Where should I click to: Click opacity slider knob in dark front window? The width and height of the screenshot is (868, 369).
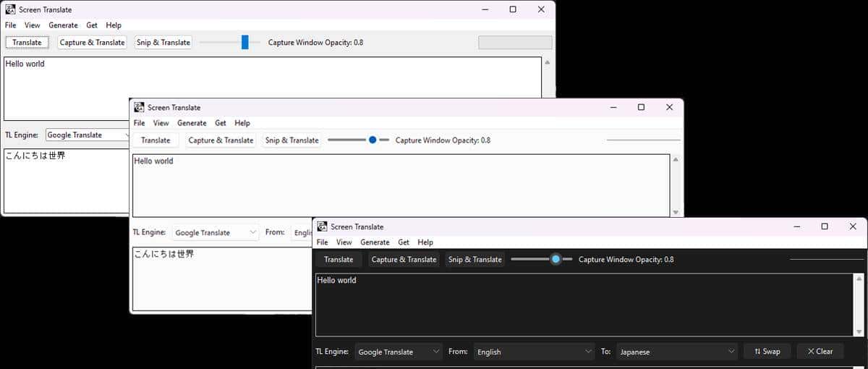[x=556, y=259]
